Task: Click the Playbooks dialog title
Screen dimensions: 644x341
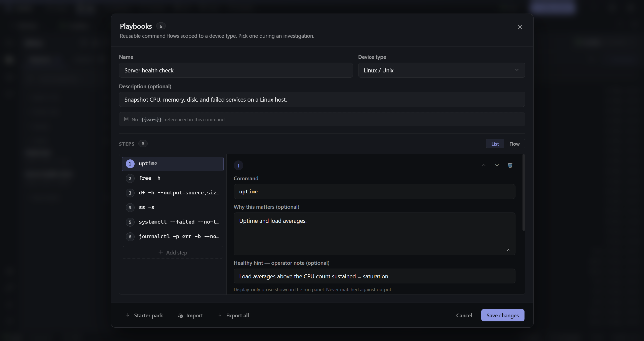Action: tap(136, 26)
